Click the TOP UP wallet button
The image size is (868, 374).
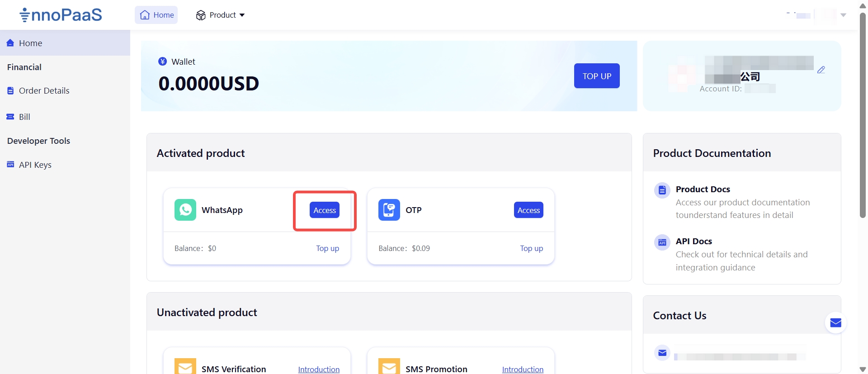click(597, 76)
